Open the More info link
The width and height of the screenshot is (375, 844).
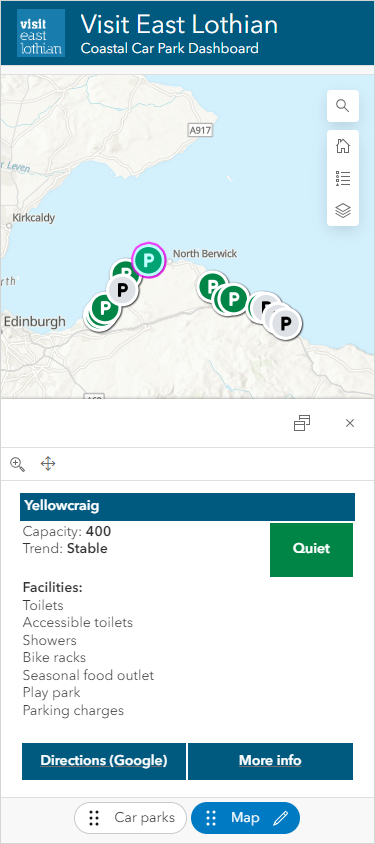tap(270, 761)
